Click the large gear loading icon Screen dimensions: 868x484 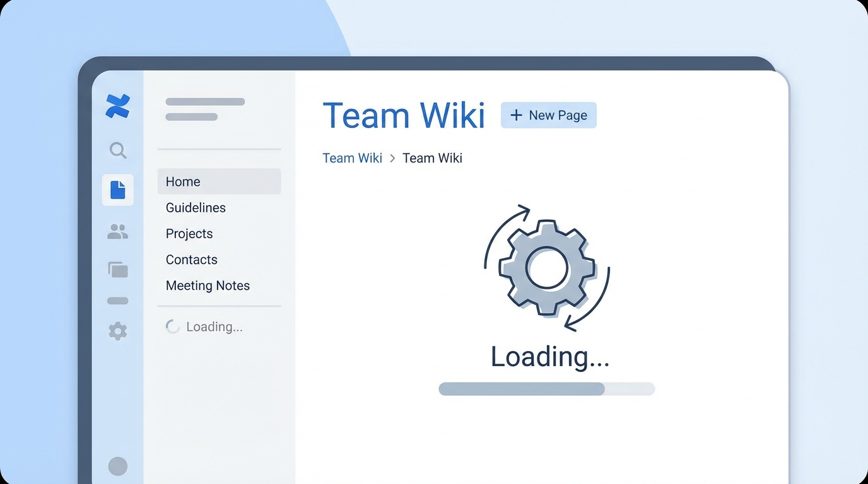[x=546, y=267]
